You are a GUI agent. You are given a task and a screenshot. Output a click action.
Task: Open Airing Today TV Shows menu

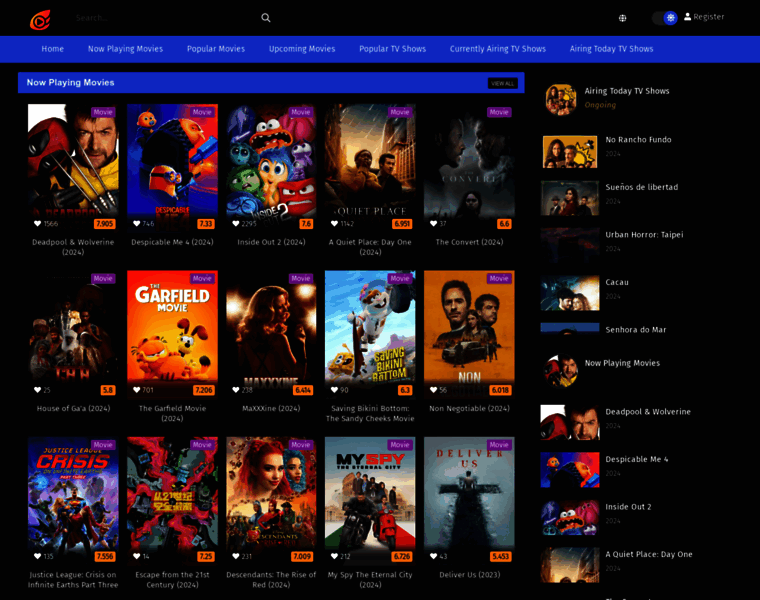[611, 49]
